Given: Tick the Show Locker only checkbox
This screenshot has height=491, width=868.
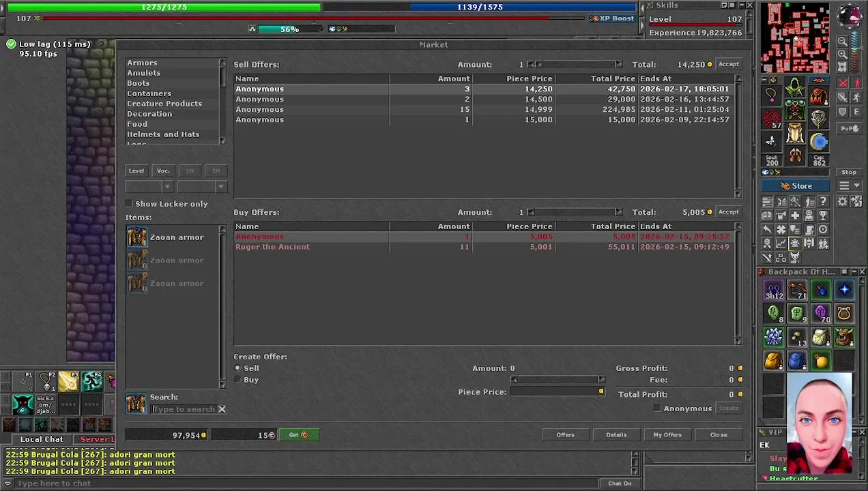Looking at the screenshot, I should click(x=129, y=204).
